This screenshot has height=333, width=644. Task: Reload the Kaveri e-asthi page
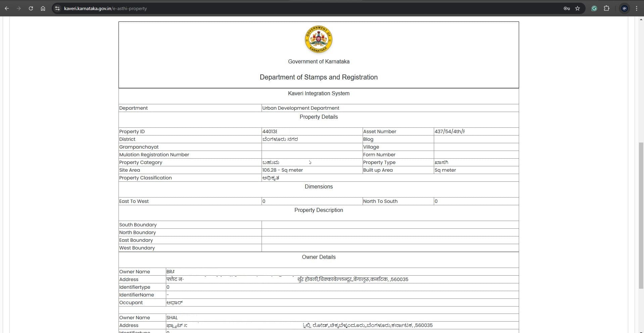click(31, 8)
